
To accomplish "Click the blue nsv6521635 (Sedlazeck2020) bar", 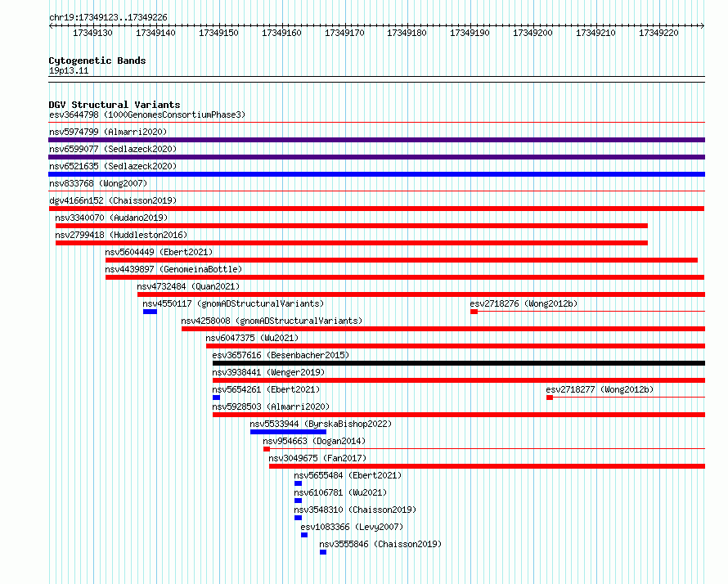I will tap(376, 174).
